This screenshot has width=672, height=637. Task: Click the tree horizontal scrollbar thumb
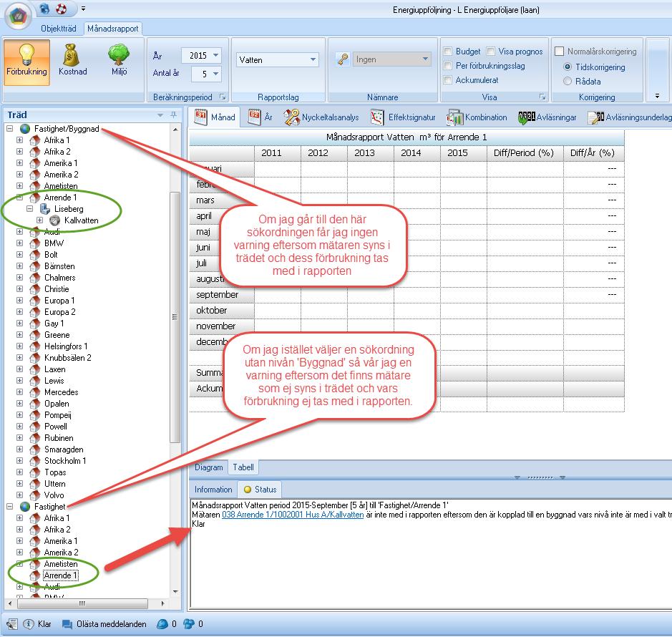pos(82,603)
